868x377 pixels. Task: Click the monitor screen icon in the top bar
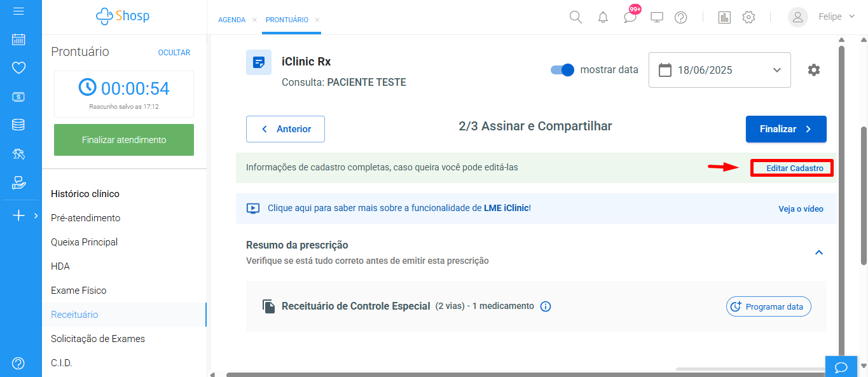[x=657, y=17]
